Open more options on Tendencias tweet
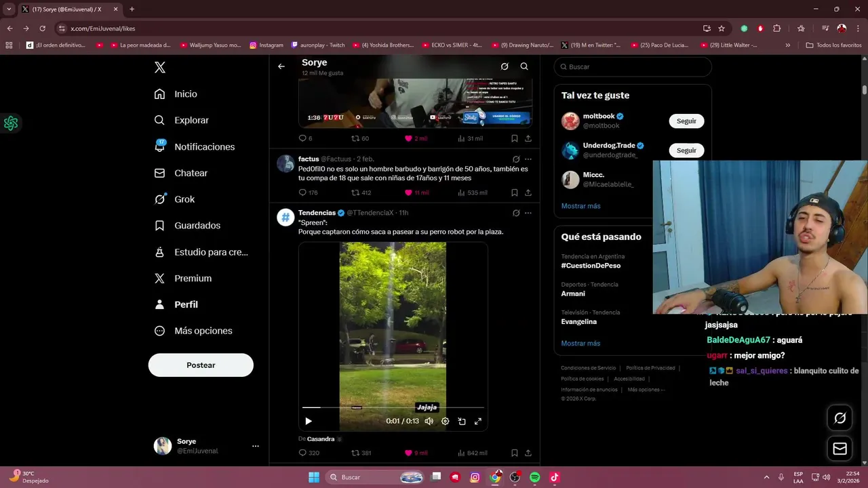 pyautogui.click(x=528, y=213)
